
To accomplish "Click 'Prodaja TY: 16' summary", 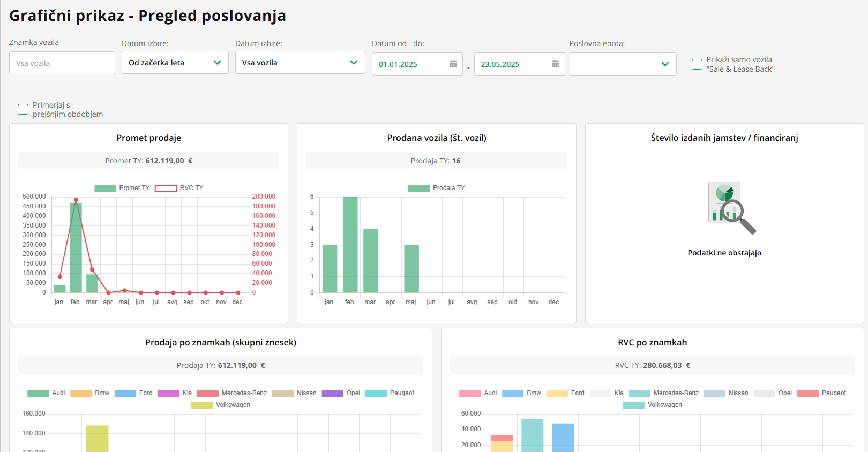I will point(436,161).
